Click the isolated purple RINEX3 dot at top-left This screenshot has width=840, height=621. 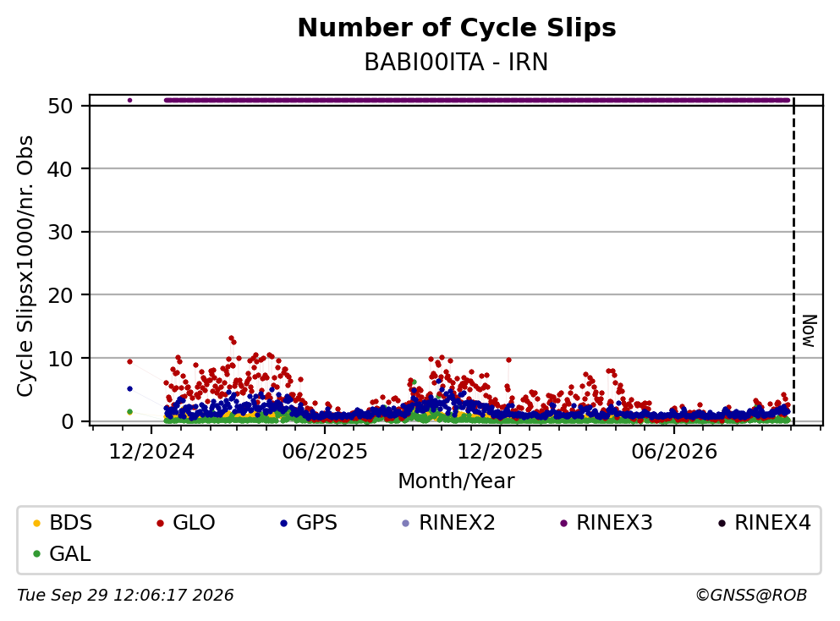(x=129, y=100)
